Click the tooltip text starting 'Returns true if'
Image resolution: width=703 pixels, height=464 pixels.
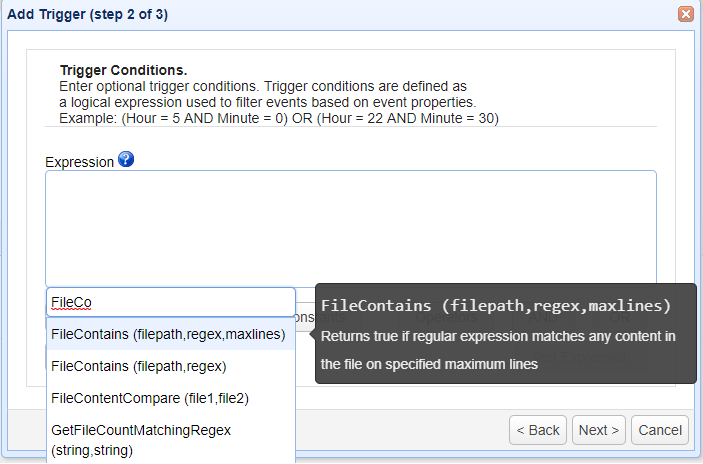pos(498,336)
